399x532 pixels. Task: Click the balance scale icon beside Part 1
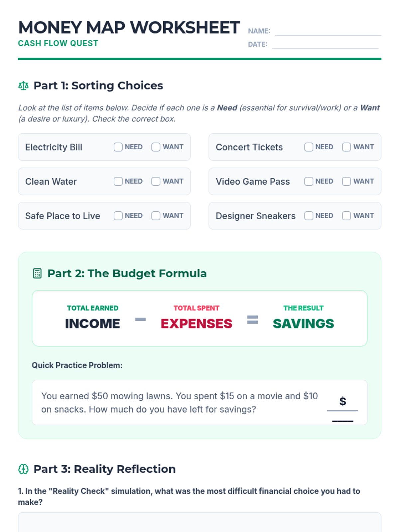click(x=23, y=86)
